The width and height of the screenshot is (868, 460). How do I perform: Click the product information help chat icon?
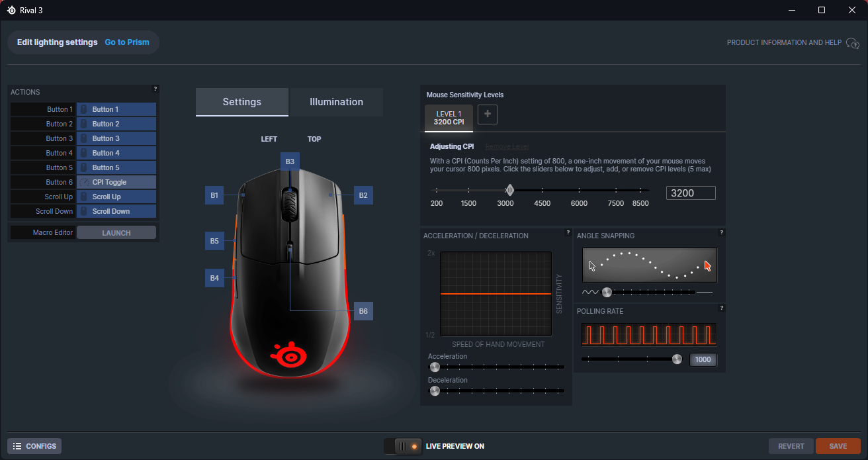pos(852,43)
